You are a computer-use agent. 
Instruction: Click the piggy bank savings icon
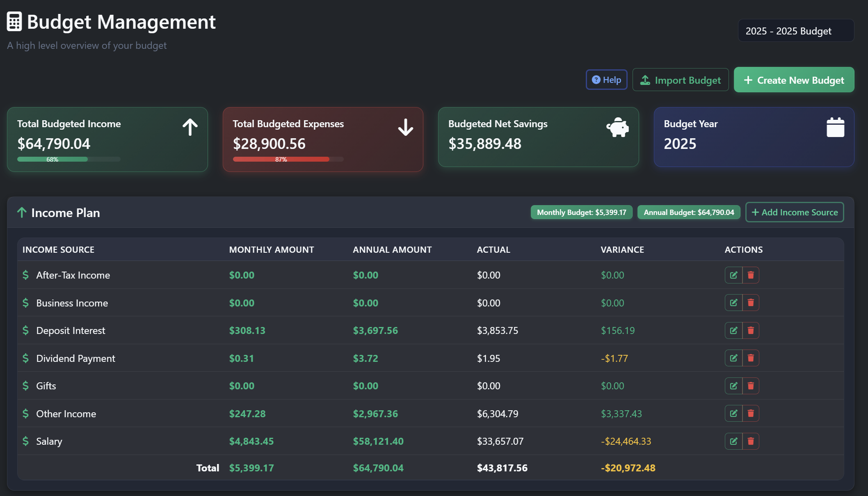tap(617, 127)
